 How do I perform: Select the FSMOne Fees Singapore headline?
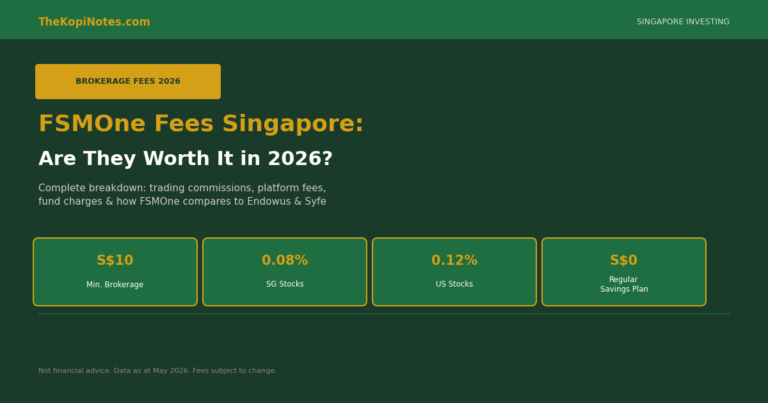coord(201,123)
